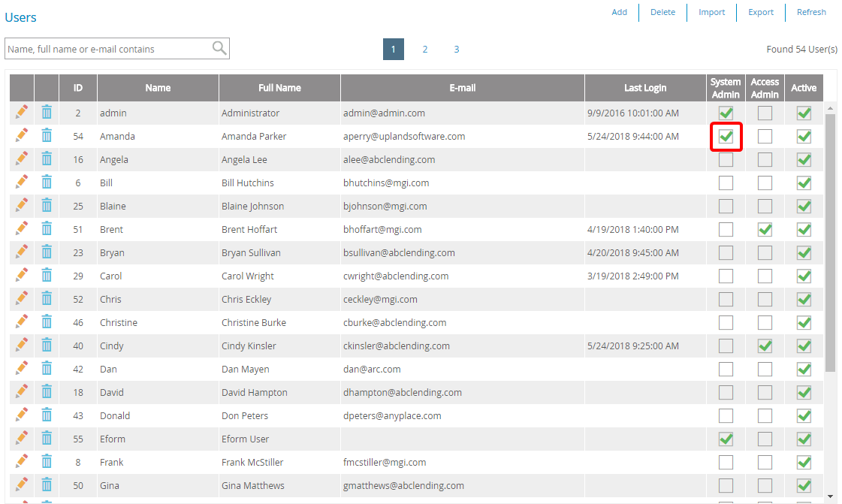This screenshot has width=842, height=504.
Task: Edit David Hampton's row
Action: pos(22,391)
